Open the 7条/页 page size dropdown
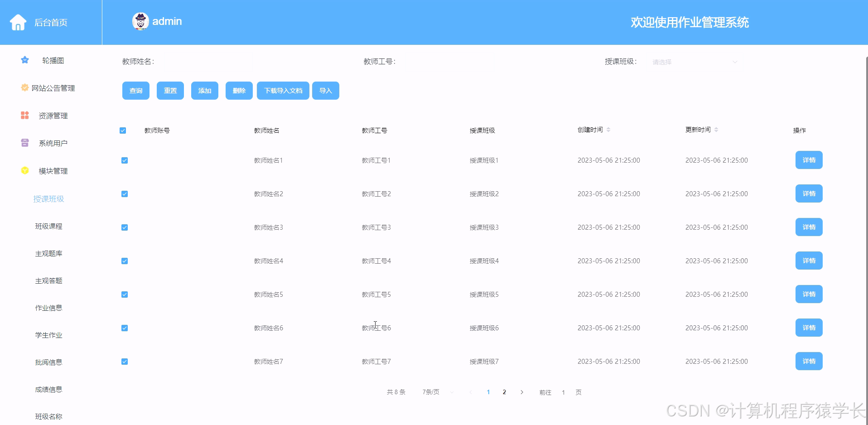This screenshot has width=868, height=425. (x=437, y=392)
